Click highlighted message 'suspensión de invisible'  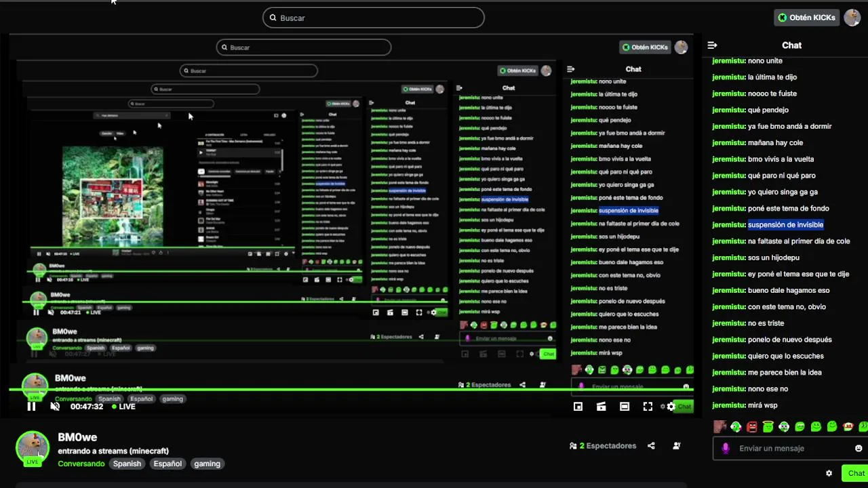pyautogui.click(x=785, y=224)
